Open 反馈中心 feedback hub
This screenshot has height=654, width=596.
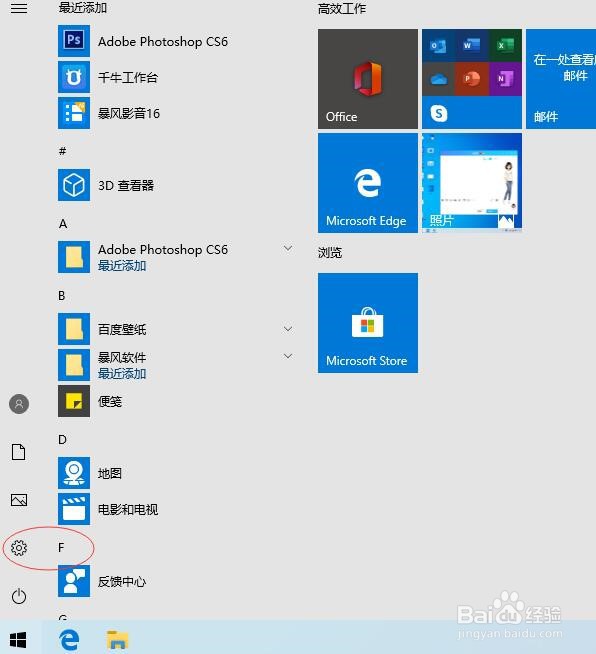[102, 581]
